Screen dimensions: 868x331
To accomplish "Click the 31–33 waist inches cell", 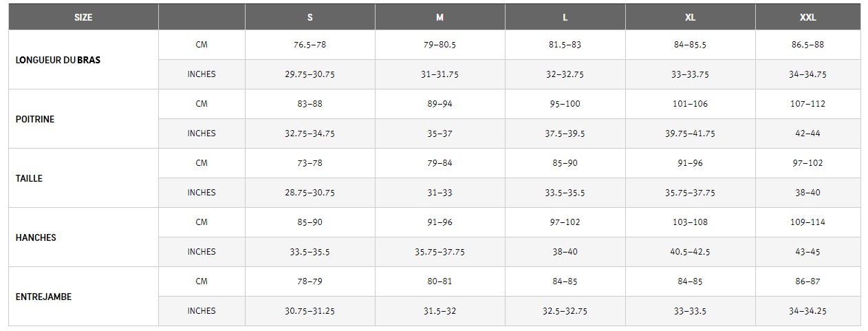I will tap(440, 193).
